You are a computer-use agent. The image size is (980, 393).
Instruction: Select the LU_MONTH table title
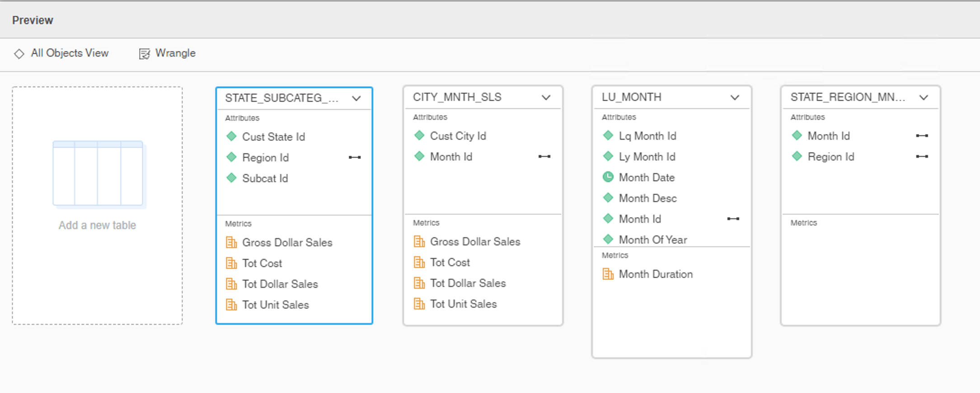point(632,97)
